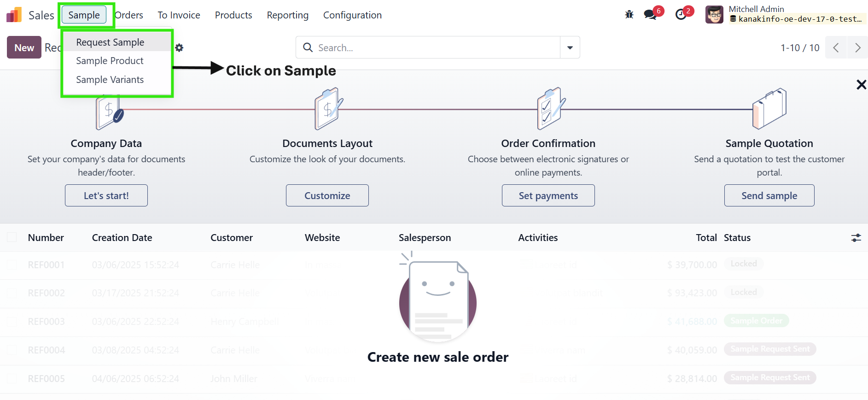Sort by Customer column header
Viewport: 868px width, 400px height.
click(x=232, y=238)
